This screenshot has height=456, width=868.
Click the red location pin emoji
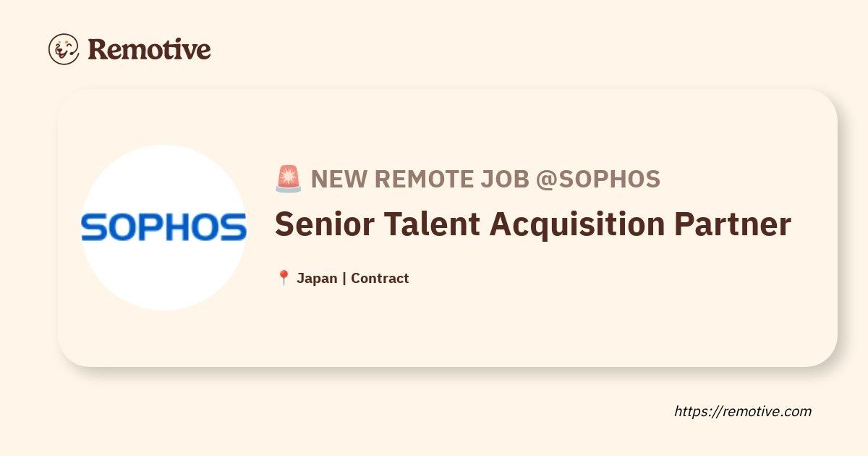point(284,279)
